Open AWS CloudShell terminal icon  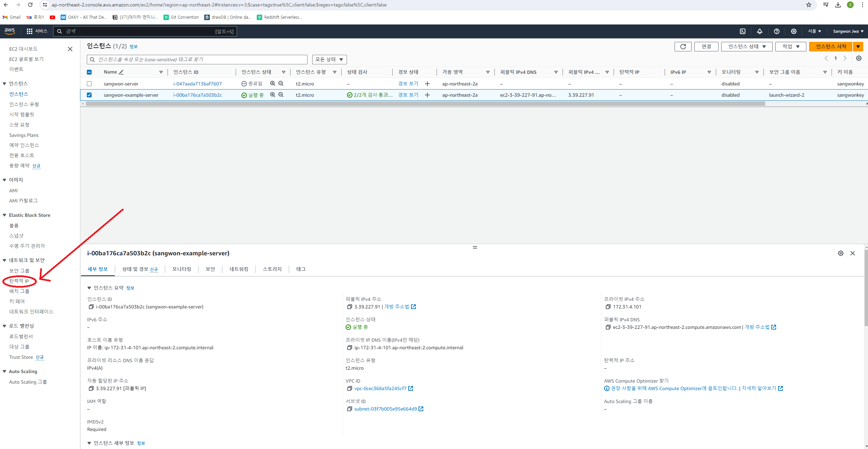743,31
